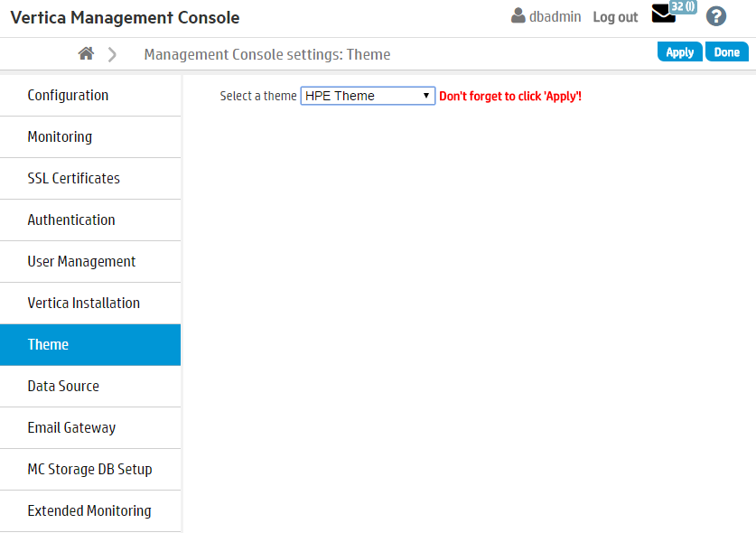Open the Configuration settings tab
The image size is (756, 533).
point(90,96)
